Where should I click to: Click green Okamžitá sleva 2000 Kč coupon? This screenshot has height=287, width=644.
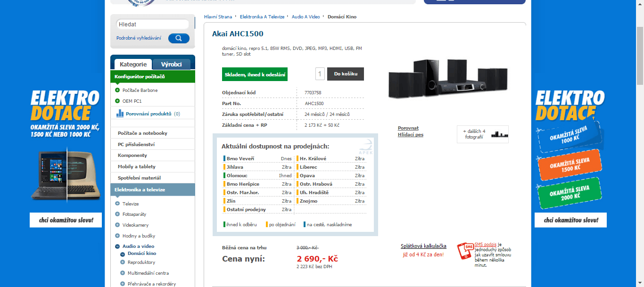click(570, 193)
